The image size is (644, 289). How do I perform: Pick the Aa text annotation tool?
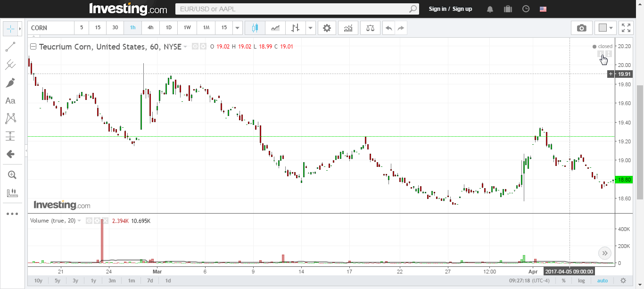click(10, 100)
